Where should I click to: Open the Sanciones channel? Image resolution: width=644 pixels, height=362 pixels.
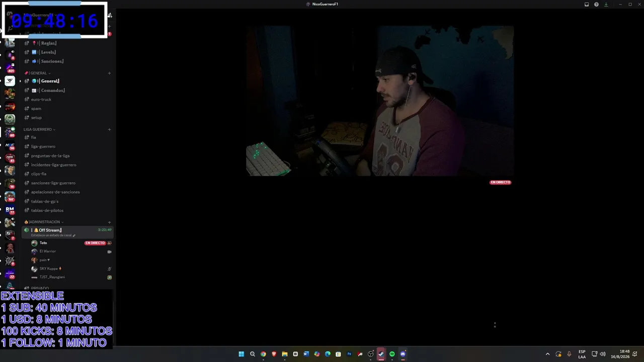coord(67,61)
